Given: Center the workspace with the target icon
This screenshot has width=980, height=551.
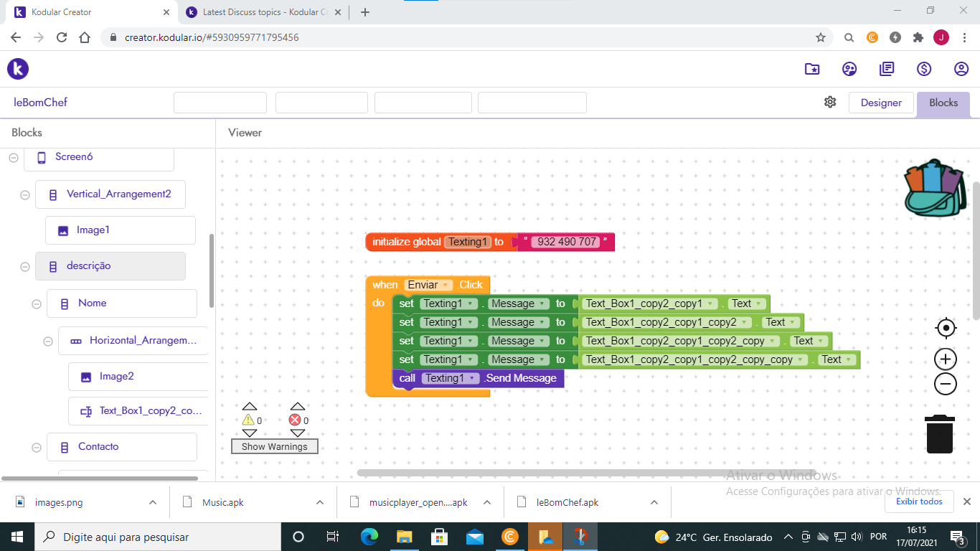Looking at the screenshot, I should point(946,329).
